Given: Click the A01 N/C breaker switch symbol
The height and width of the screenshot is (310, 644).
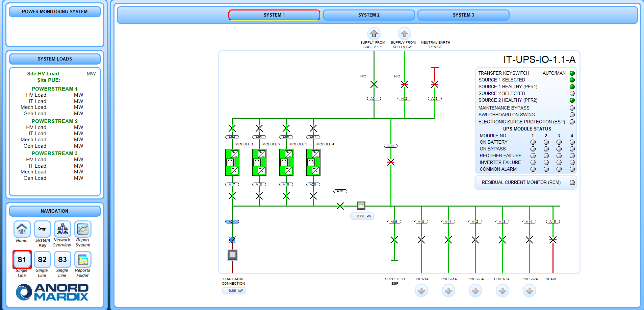Looking at the screenshot, I should 374,84.
